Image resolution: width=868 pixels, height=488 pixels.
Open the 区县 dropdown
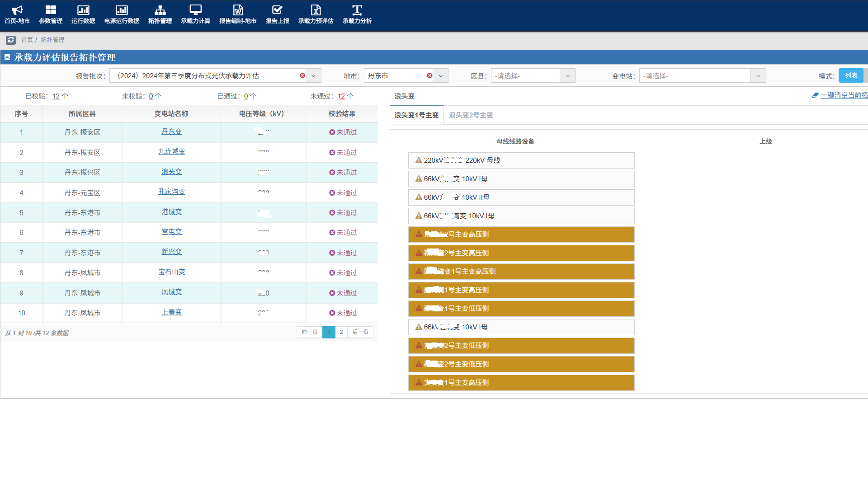tap(533, 75)
